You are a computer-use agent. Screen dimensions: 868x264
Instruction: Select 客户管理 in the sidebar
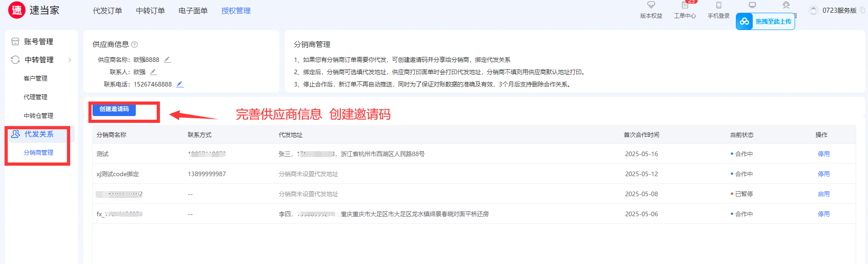36,79
